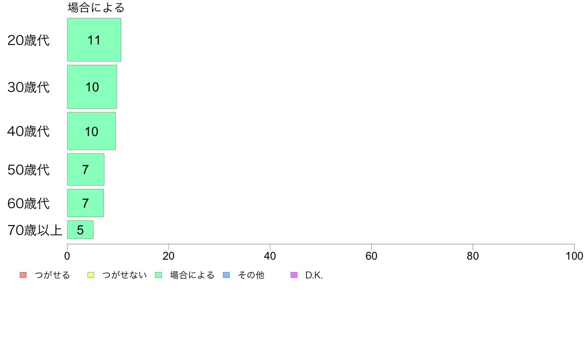Click the magenta D.K. legend swatch
The image size is (588, 364).
(x=294, y=275)
